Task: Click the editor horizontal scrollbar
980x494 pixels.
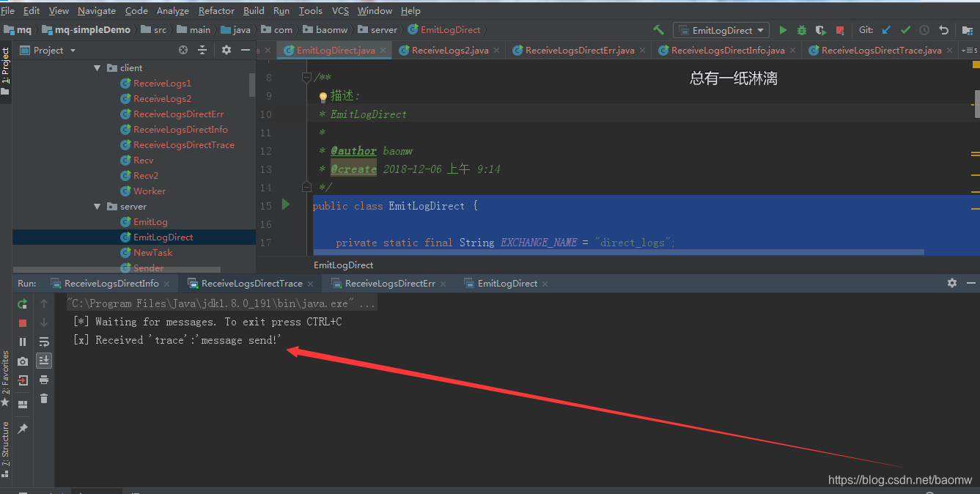Action: [x=619, y=252]
